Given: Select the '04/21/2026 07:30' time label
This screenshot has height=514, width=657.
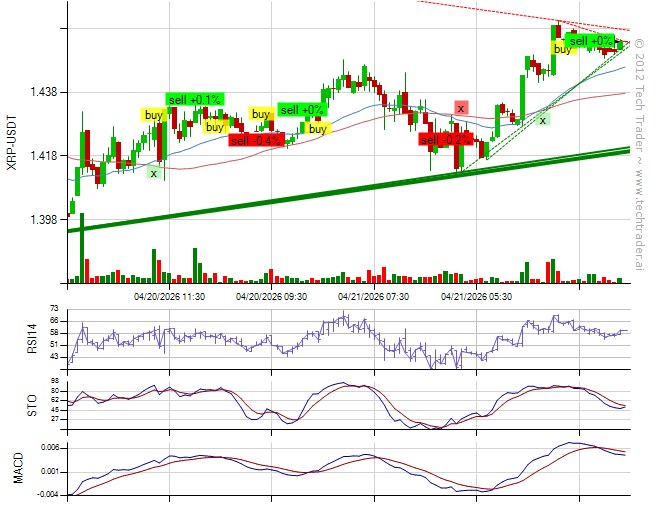Looking at the screenshot, I should (x=373, y=297).
